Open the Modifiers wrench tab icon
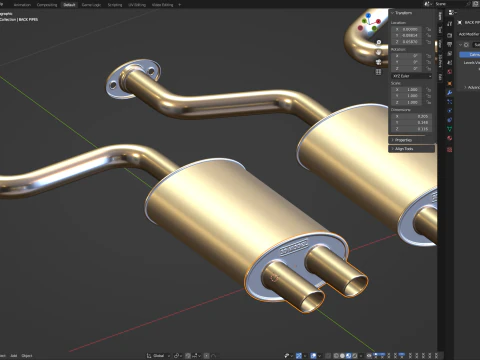The image size is (480, 360). point(450,93)
